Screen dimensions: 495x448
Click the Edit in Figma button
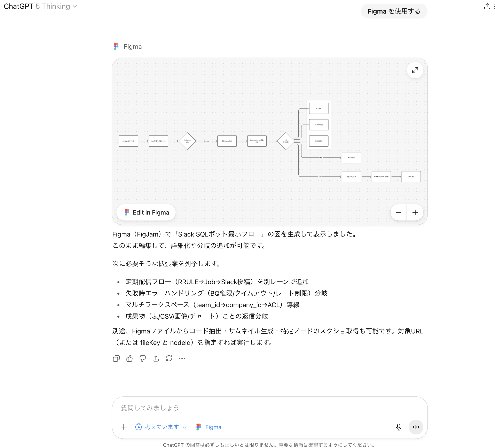(x=146, y=212)
